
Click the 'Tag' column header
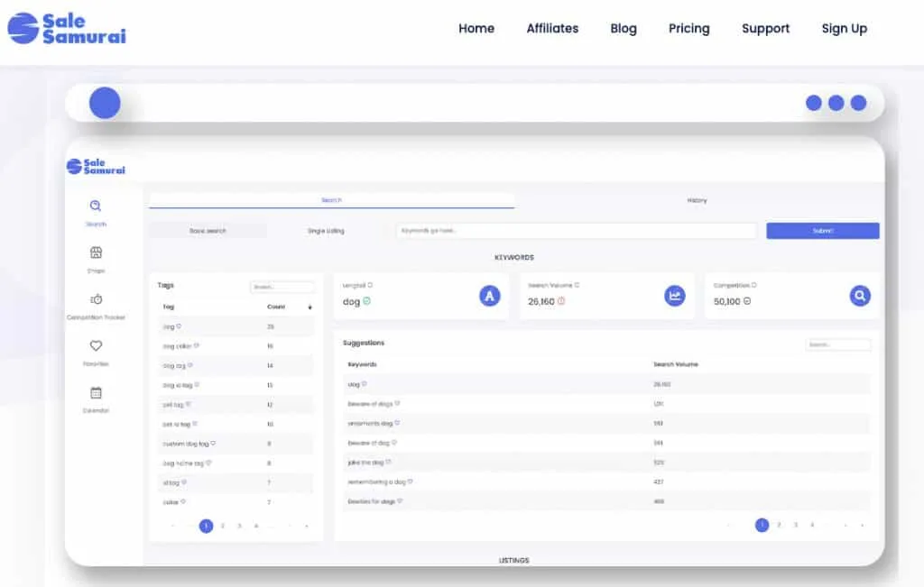point(169,307)
